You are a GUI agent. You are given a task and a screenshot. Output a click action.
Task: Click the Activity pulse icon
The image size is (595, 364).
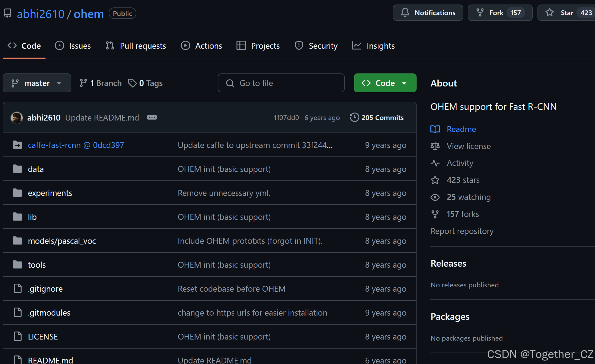435,163
